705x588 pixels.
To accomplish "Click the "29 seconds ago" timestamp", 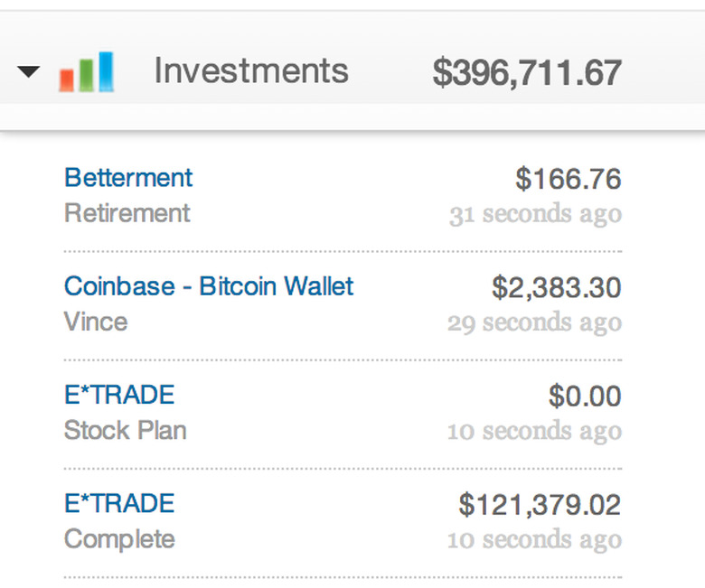I will coord(534,323).
